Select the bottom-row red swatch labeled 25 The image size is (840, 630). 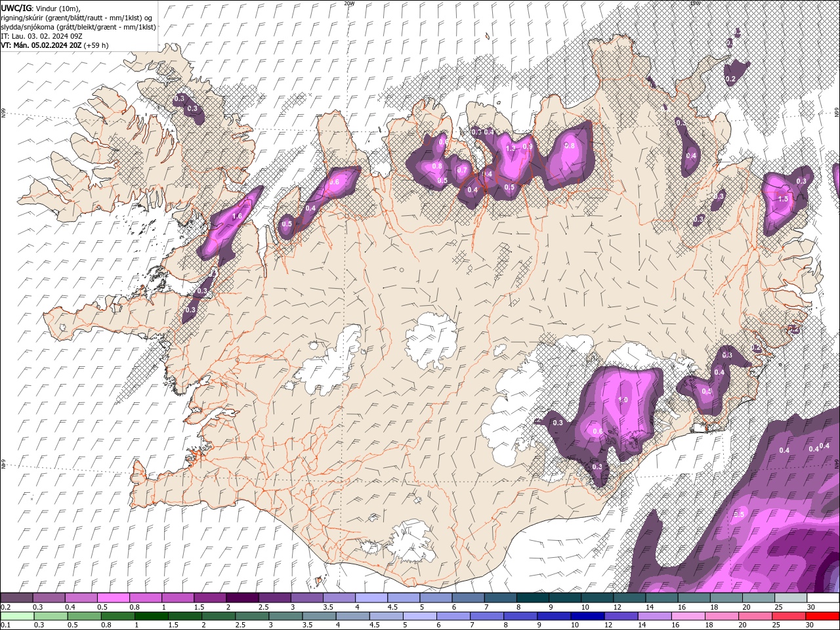pos(789,616)
